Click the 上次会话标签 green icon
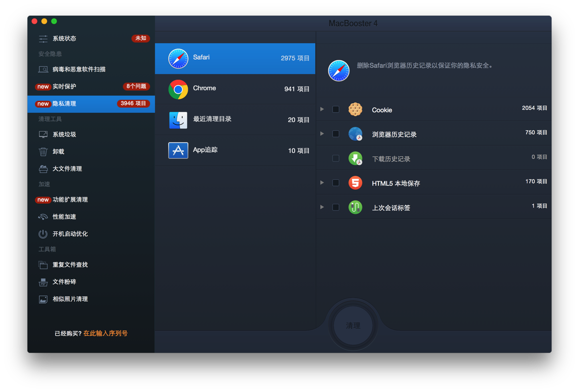Screen dimensions: 579x392 tap(355, 207)
